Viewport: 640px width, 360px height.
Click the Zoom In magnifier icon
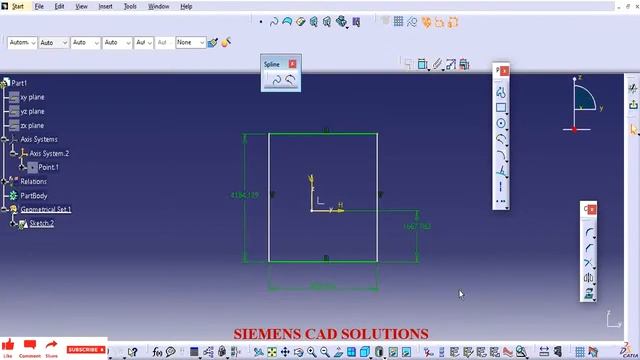[312, 352]
